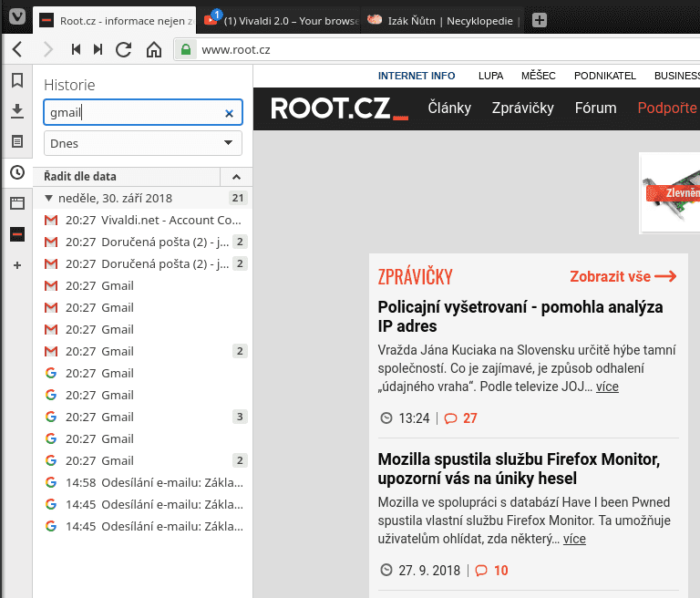Click the forward navigation arrow
This screenshot has height=598, width=700.
(47, 49)
